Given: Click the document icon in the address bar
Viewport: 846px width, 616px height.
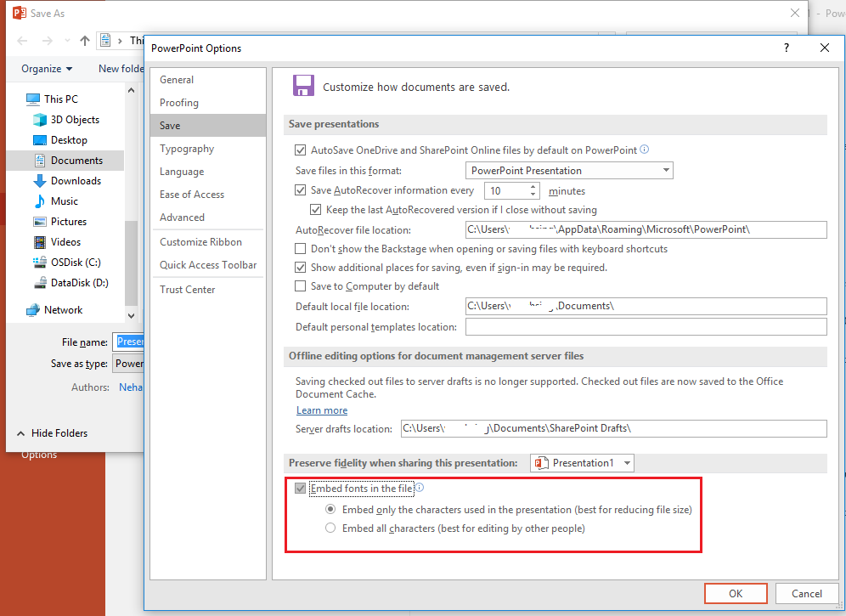Looking at the screenshot, I should pos(105,40).
